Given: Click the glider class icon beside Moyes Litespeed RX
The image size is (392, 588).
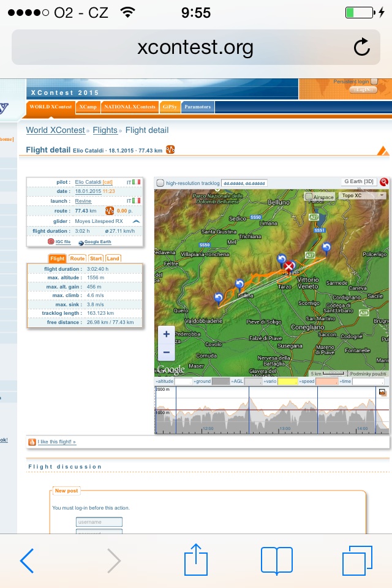Looking at the screenshot, I should [x=136, y=221].
